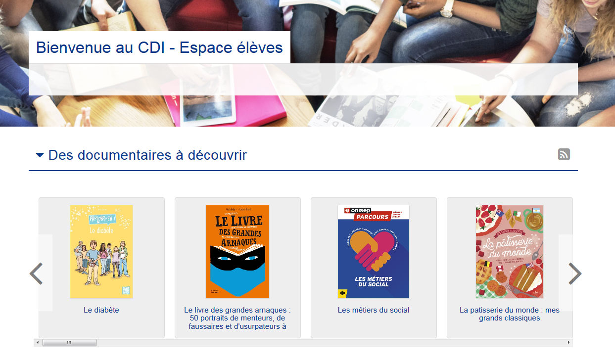This screenshot has width=615, height=364.
Task: Open Les métiers du social cover image
Action: (374, 252)
